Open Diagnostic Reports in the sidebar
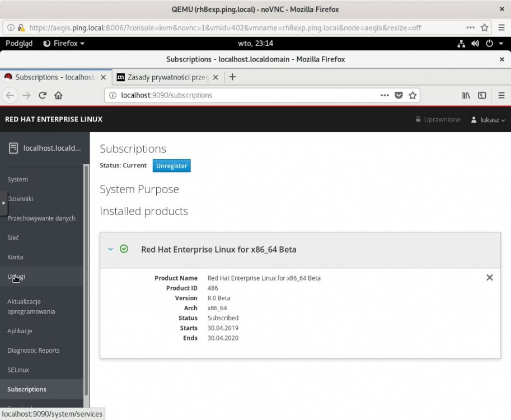 pos(34,351)
